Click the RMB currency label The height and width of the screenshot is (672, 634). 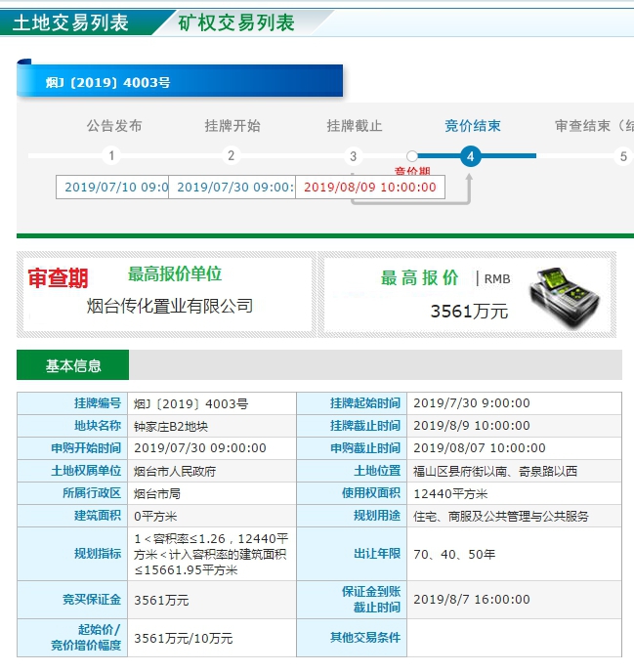[497, 279]
